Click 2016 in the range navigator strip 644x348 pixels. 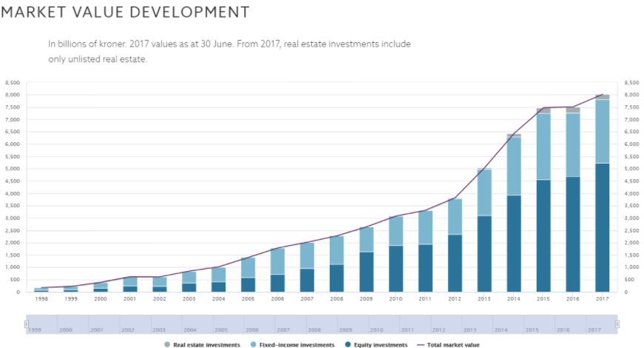click(x=563, y=330)
